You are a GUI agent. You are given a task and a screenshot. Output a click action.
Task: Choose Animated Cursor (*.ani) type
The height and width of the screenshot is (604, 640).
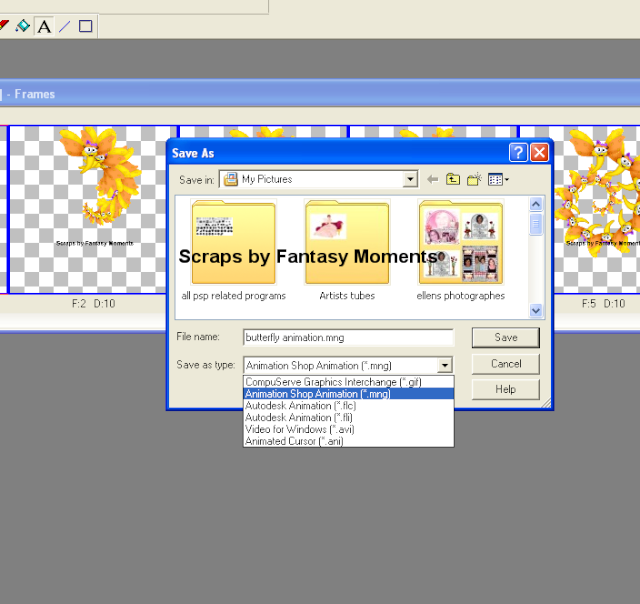(x=348, y=441)
